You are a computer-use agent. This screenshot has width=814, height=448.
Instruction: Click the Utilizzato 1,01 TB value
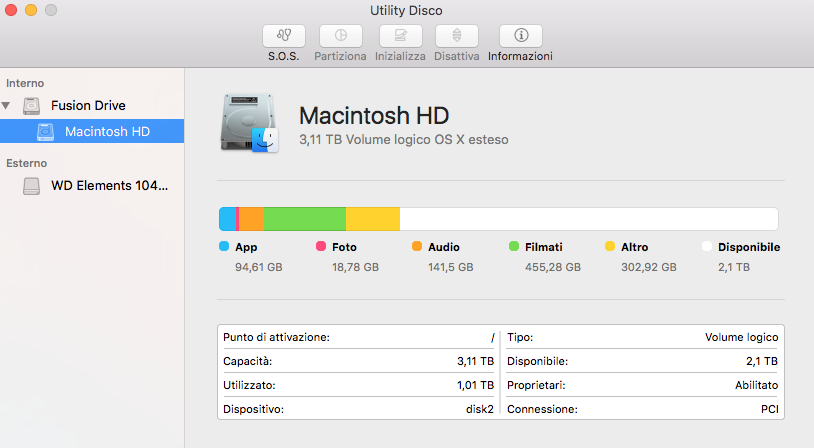(x=476, y=385)
